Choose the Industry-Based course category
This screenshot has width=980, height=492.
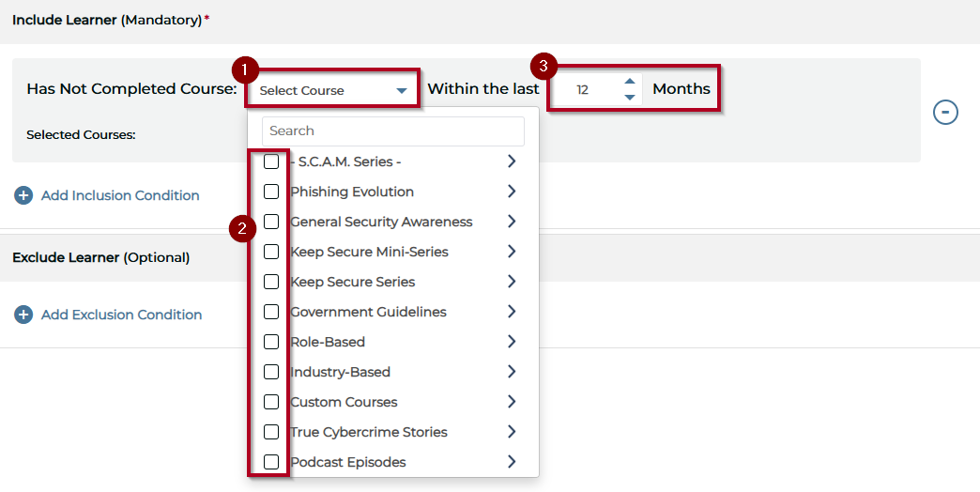coord(340,372)
